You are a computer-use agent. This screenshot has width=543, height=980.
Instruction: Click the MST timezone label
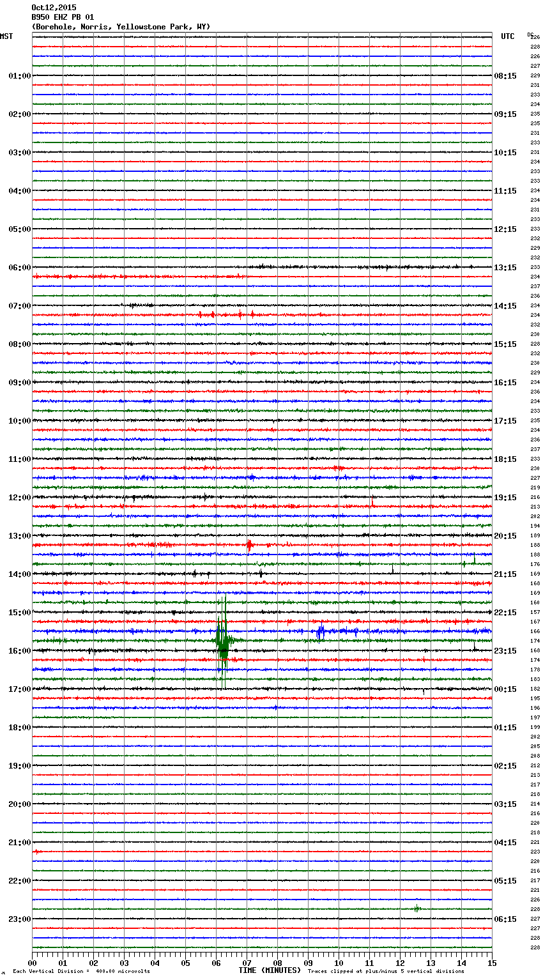pos(6,36)
